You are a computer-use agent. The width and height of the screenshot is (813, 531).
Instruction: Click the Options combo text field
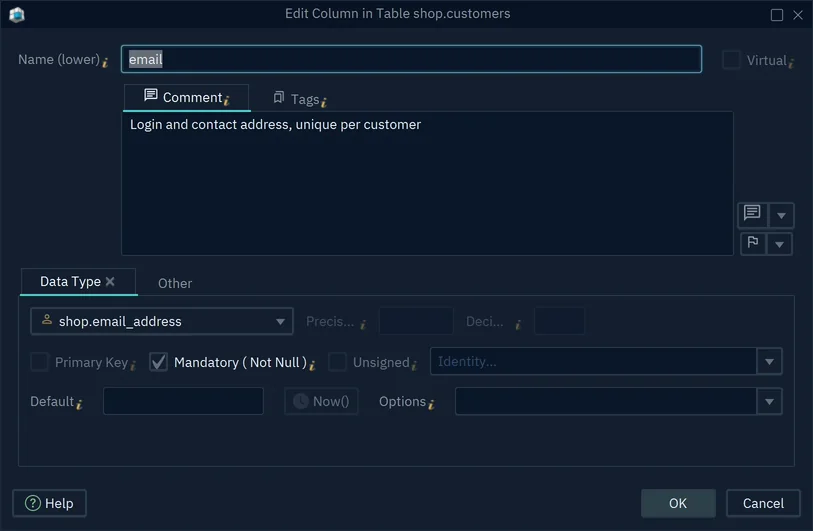pos(606,401)
